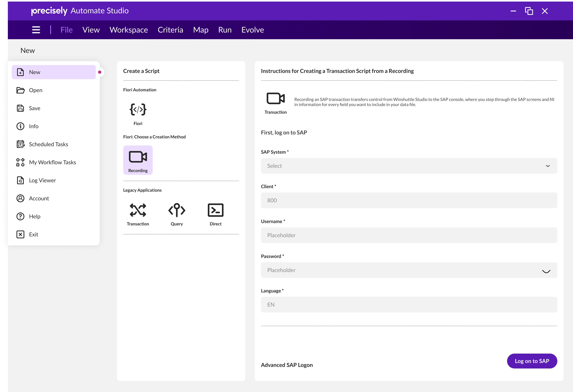The image size is (573, 392).
Task: Click the Fiori Automation section label
Action: pos(140,90)
